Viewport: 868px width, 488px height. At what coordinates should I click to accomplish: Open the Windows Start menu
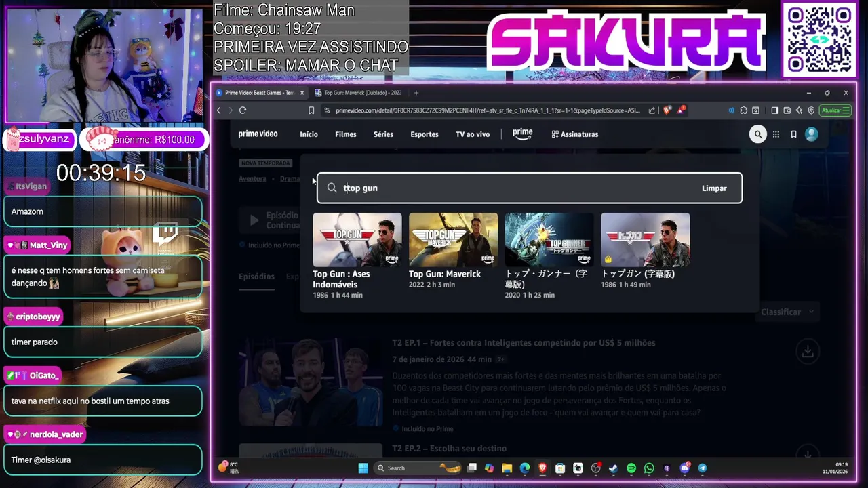pyautogui.click(x=363, y=468)
